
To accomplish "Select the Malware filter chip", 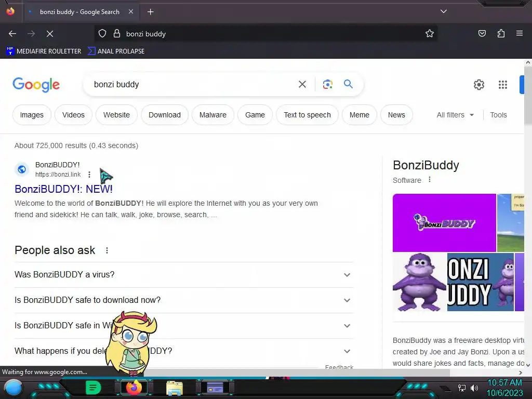I will (x=212, y=115).
